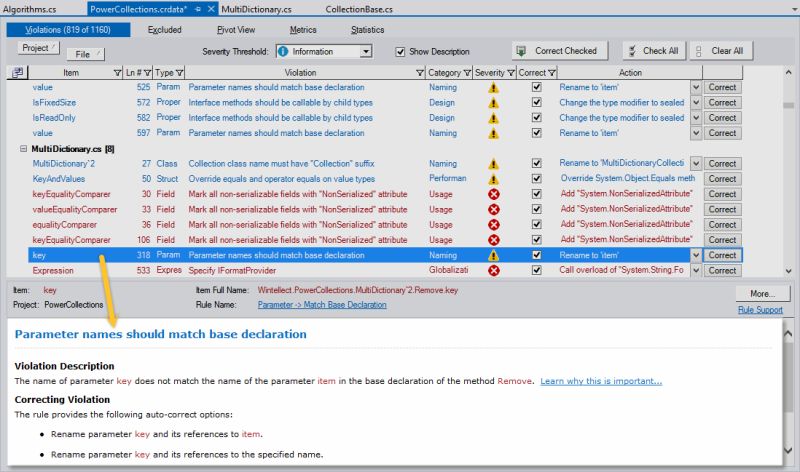Open the Metrics tab
Image resolution: width=800 pixels, height=472 pixels.
click(x=303, y=30)
